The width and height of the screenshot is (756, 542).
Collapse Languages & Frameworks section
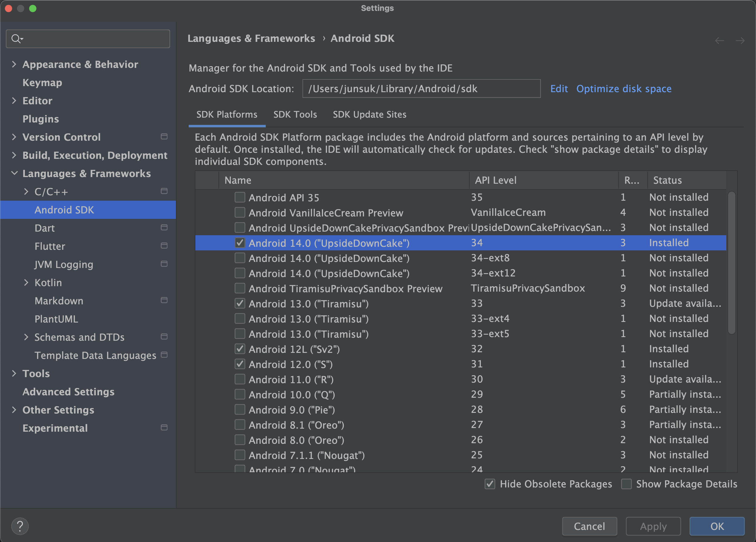(14, 173)
